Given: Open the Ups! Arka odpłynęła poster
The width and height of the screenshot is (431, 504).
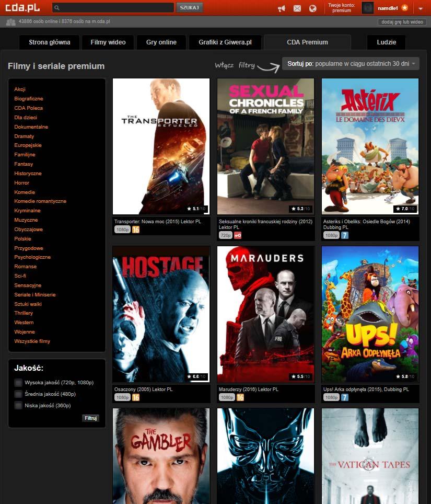Looking at the screenshot, I should click(370, 314).
